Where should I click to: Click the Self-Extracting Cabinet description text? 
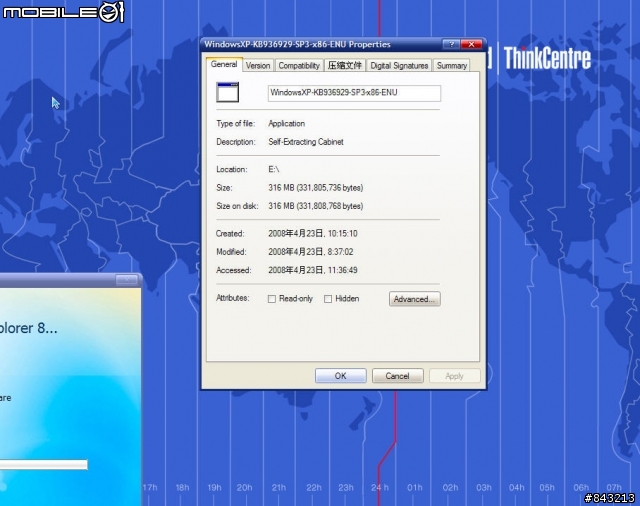[306, 142]
